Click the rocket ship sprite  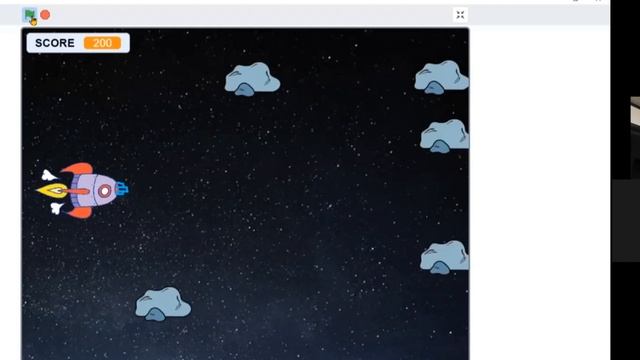click(82, 190)
